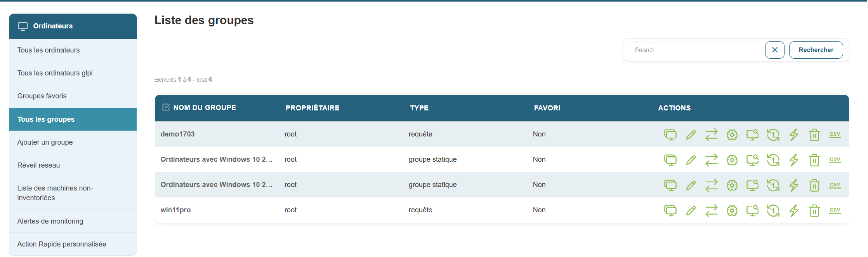The image size is (868, 257).
Task: Click the pencil edit icon for demo1703
Action: (691, 135)
